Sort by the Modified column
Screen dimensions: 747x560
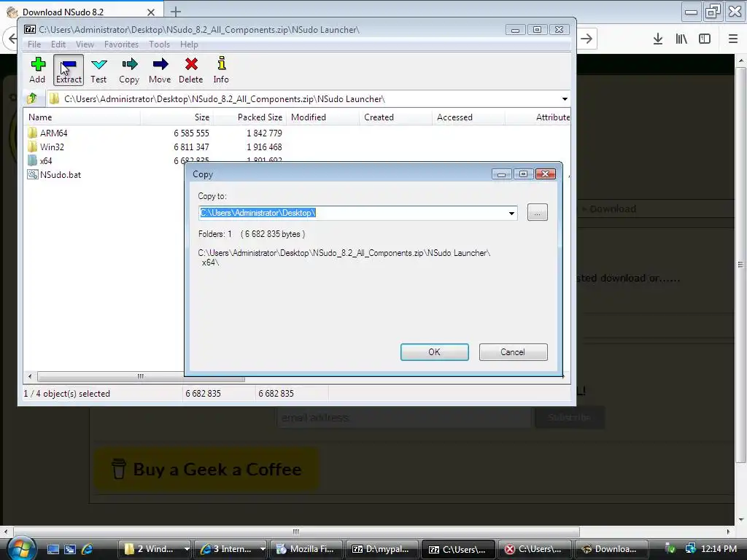(322, 117)
